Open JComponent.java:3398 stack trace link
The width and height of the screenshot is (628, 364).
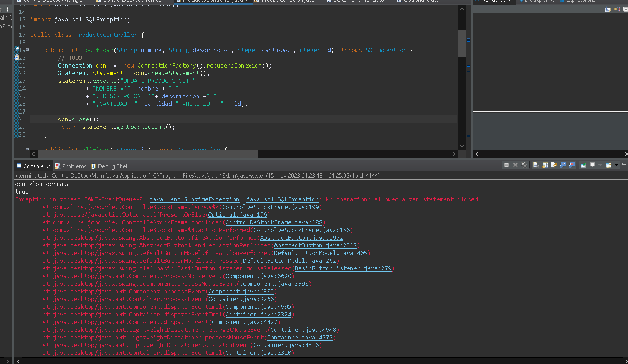click(274, 284)
